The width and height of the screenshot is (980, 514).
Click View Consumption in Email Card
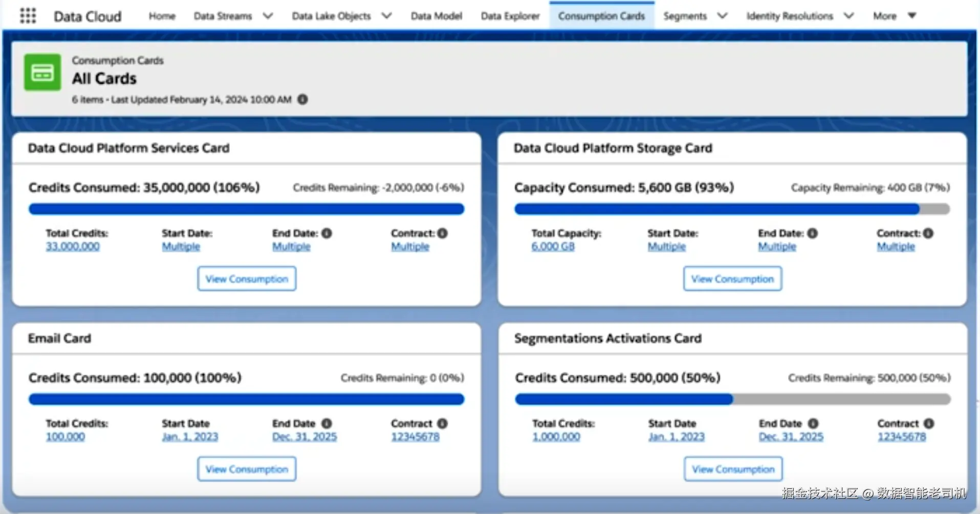click(247, 469)
